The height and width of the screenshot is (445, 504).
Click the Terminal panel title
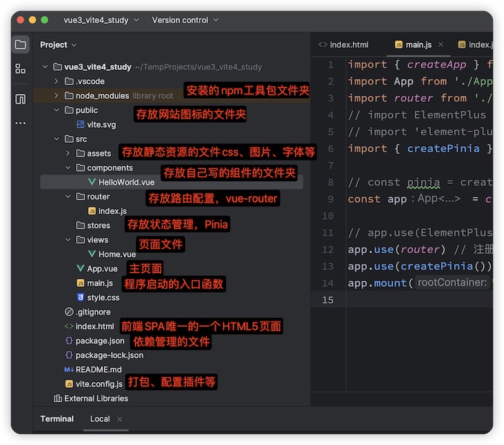[x=57, y=419]
